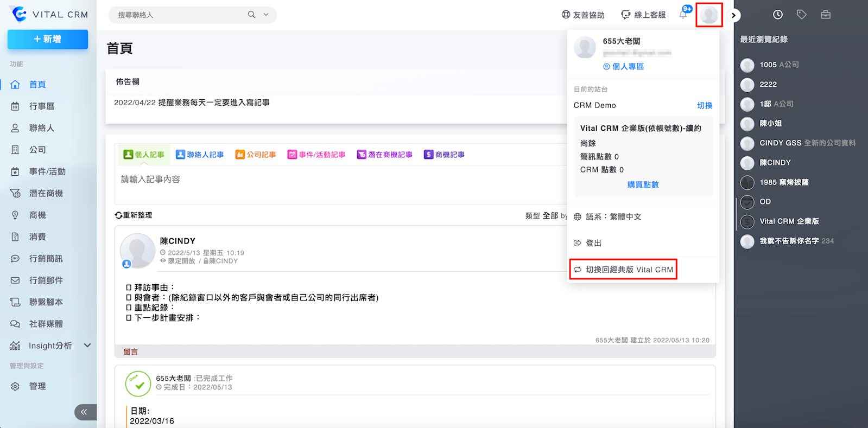Open recent record CINDY GSS
Viewport: 868px width, 428px height.
point(798,143)
